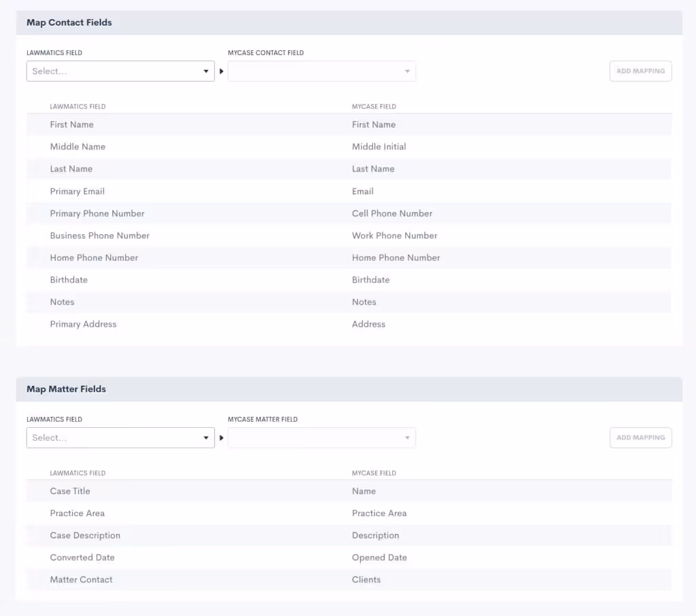Select the "Matter Contact" row entry
The width and height of the screenshot is (696, 616).
82,580
